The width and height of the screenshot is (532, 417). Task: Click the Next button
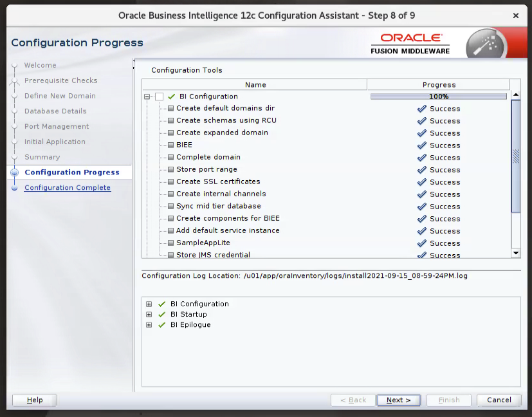click(x=399, y=400)
